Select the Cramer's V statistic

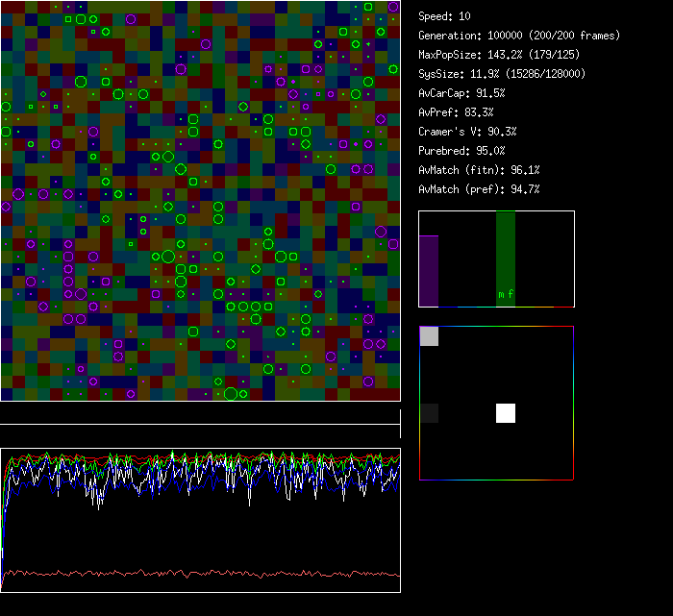[467, 132]
